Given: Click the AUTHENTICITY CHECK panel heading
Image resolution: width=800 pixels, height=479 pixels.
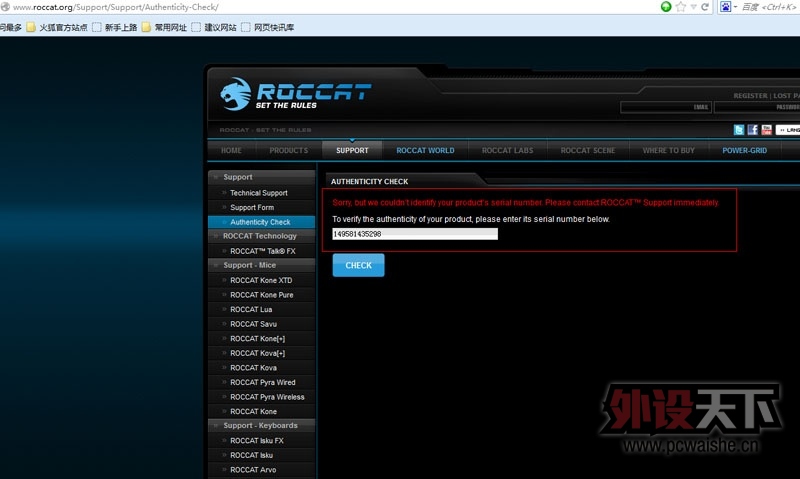Looking at the screenshot, I should pyautogui.click(x=369, y=181).
